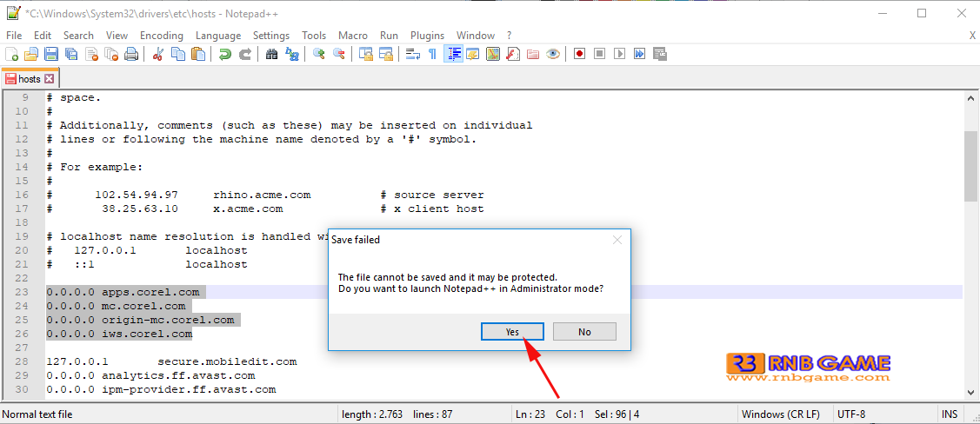This screenshot has height=424, width=980.
Task: Open the Window menu
Action: click(x=476, y=36)
